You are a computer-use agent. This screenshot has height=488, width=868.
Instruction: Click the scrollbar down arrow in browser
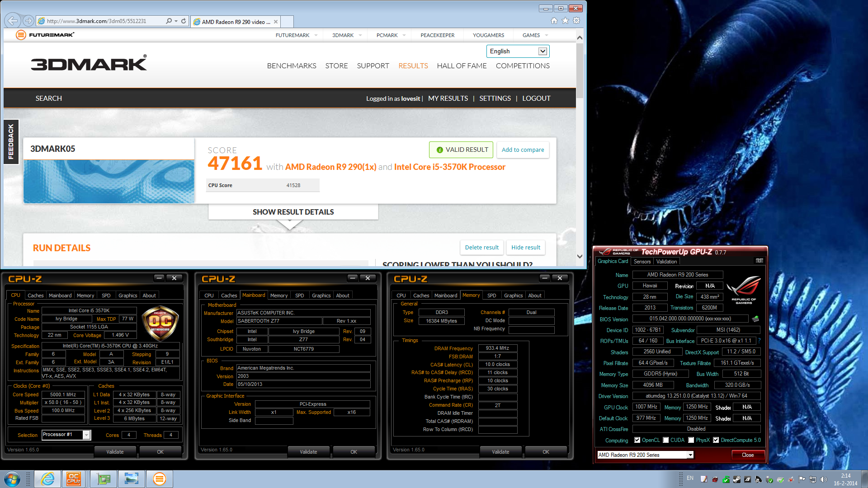click(x=580, y=257)
